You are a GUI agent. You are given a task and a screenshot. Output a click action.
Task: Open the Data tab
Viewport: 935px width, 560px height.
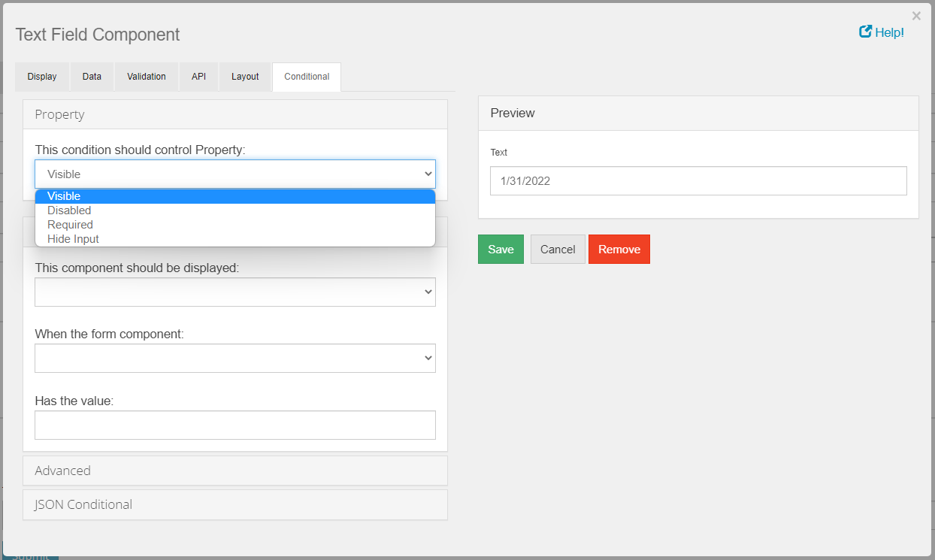[92, 77]
